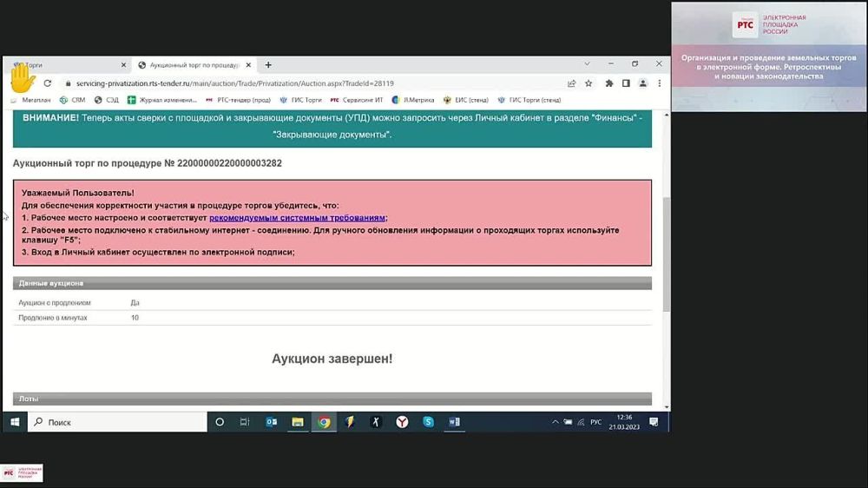Open network status tray icon

[x=581, y=422]
